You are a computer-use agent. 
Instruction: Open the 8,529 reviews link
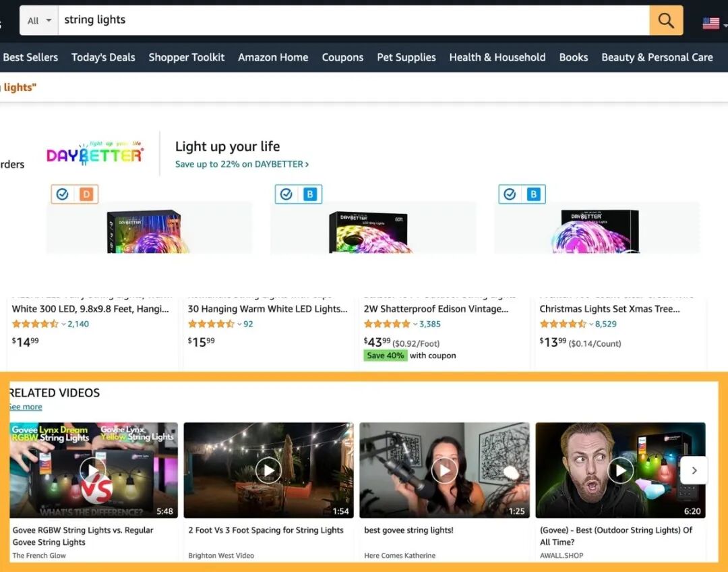pos(606,324)
